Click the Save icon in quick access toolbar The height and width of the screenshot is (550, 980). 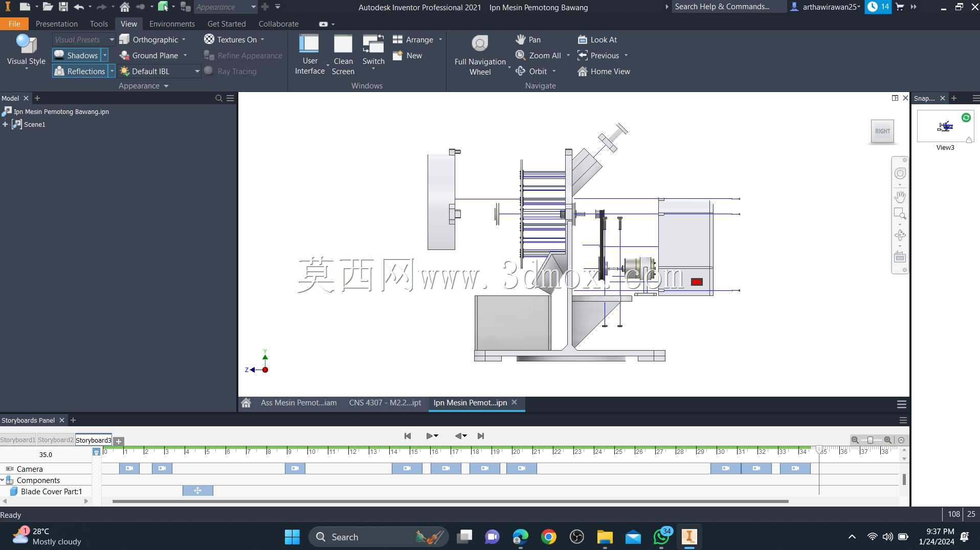point(63,7)
